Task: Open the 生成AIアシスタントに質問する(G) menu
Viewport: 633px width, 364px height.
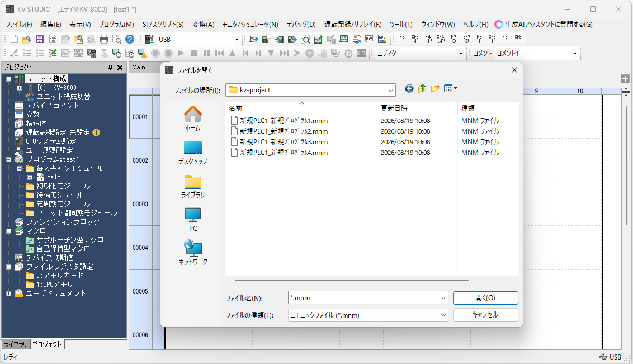Action: [544, 25]
